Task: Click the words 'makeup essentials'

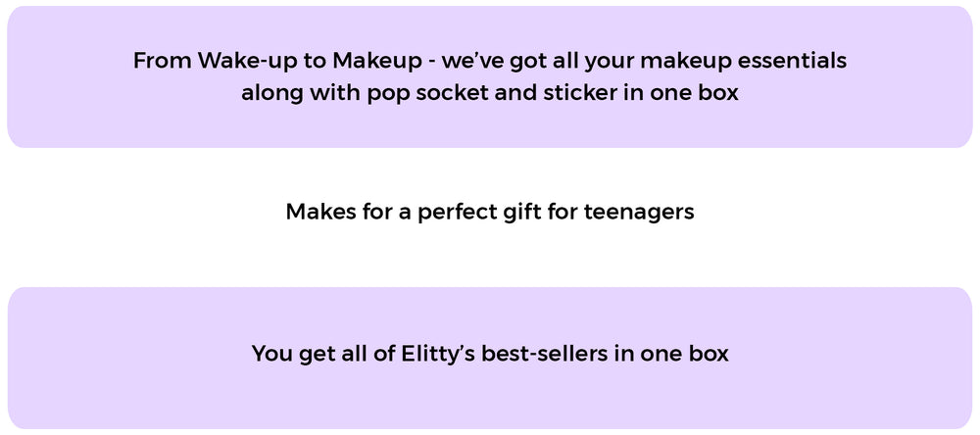Action: coord(744,62)
